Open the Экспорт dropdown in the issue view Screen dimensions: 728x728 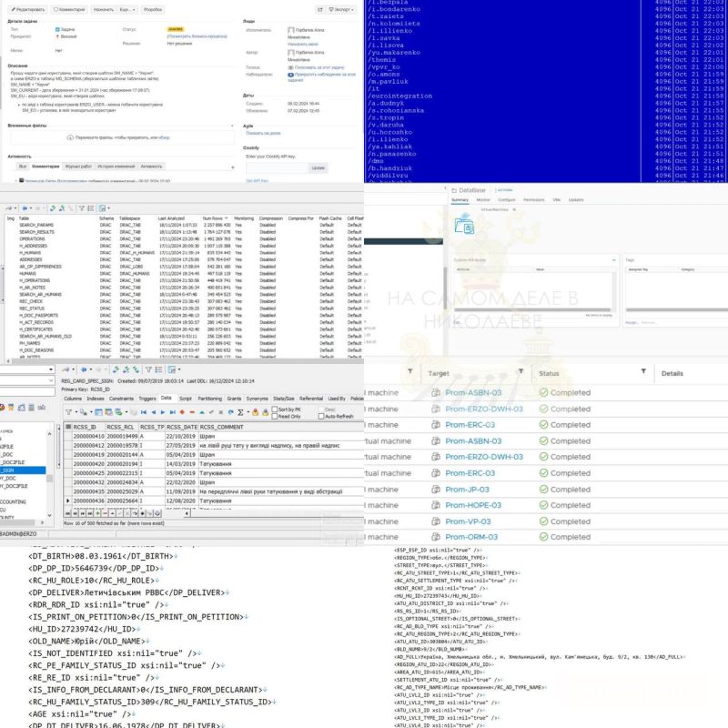pyautogui.click(x=341, y=9)
